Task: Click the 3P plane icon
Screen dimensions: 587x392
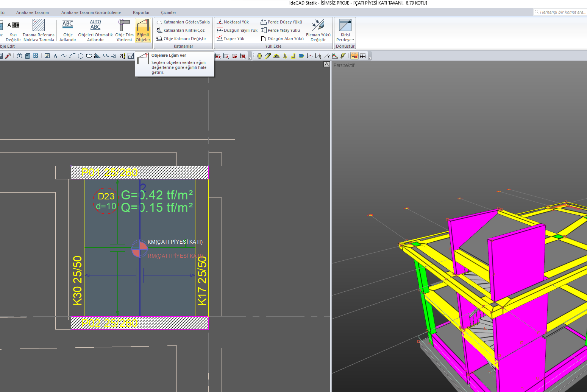Action: [234, 56]
